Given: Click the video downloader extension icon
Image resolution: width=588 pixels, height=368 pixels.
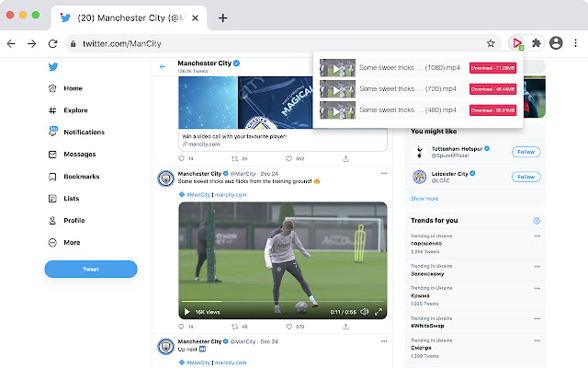Looking at the screenshot, I should [517, 43].
